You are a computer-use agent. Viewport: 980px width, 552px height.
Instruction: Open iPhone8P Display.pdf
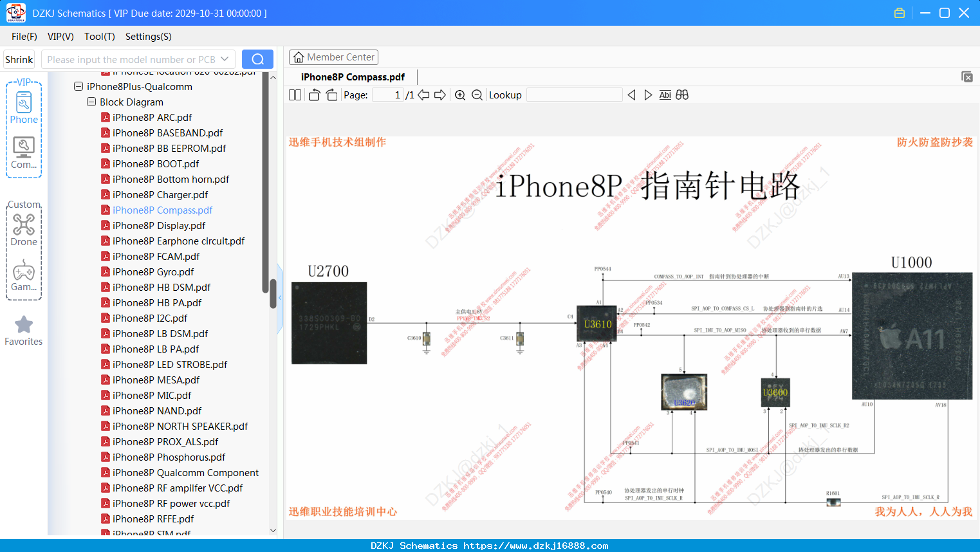(x=159, y=226)
